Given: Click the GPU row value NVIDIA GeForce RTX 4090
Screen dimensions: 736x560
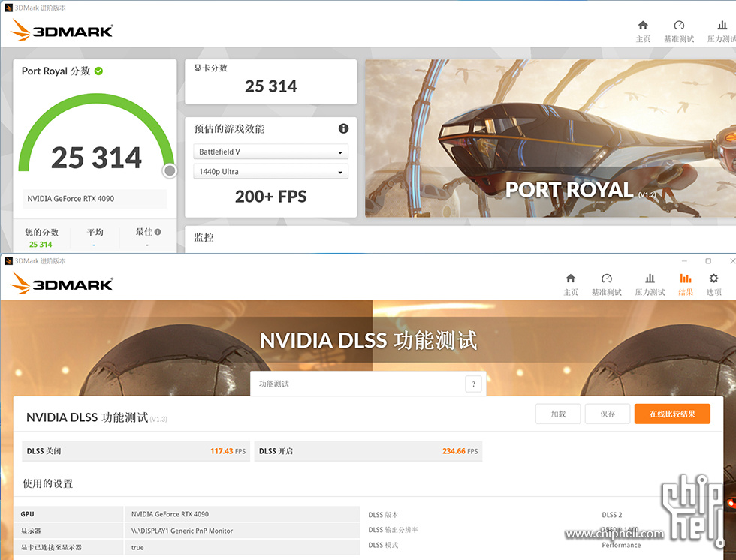Looking at the screenshot, I should [x=170, y=514].
